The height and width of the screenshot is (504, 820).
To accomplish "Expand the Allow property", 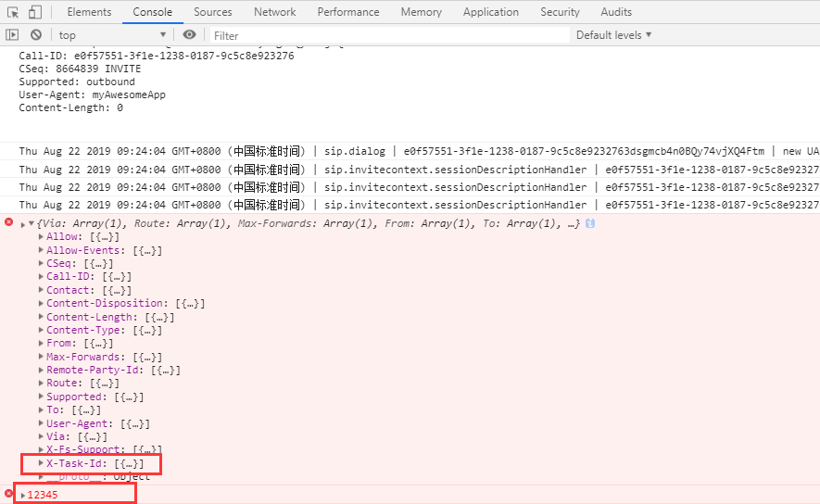I will coord(41,237).
